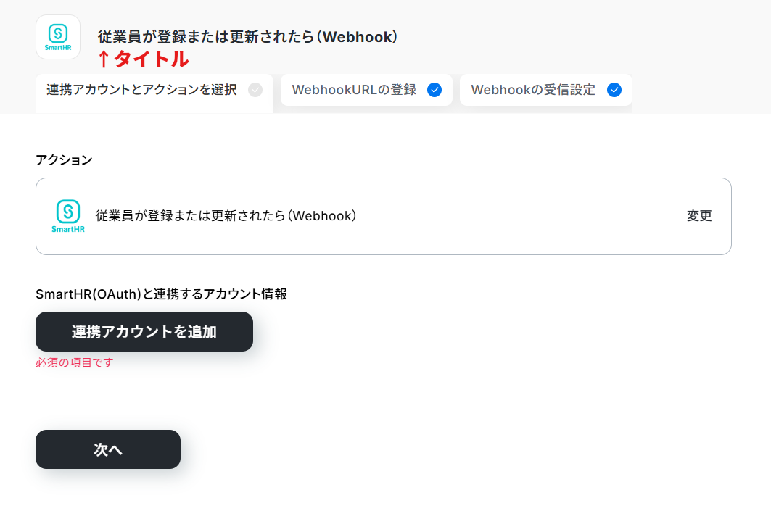771x532 pixels.
Task: Click the 必須の項目です error message
Action: (x=74, y=362)
